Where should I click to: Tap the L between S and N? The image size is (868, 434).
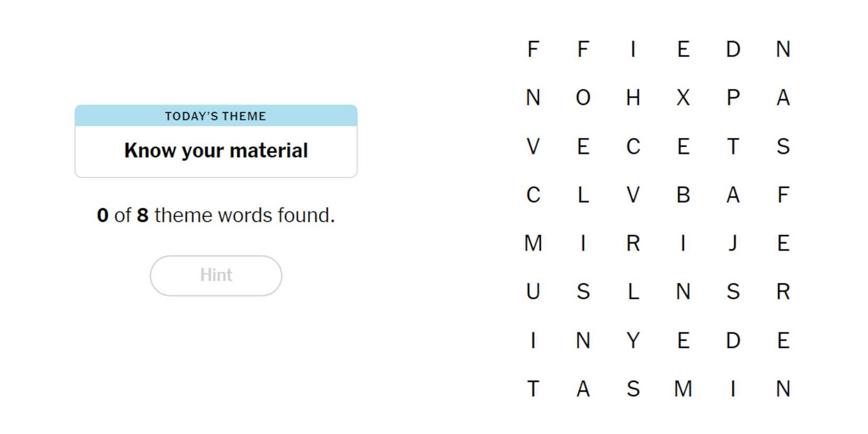point(633,291)
